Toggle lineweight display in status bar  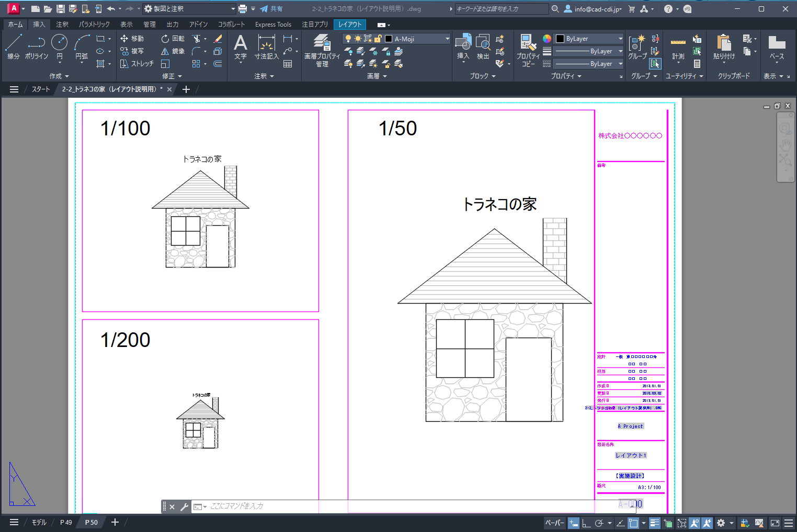click(x=654, y=523)
